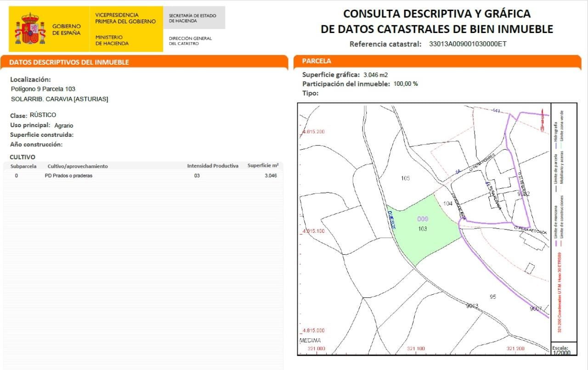588x370 pixels.
Task: Click Cultivo/aprovechamiento column header
Action: (x=78, y=166)
